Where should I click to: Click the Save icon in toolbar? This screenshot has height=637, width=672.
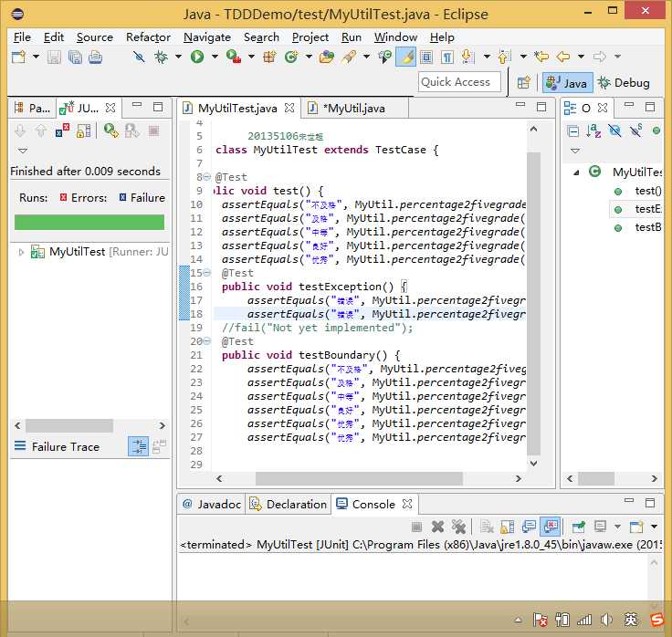tap(54, 57)
